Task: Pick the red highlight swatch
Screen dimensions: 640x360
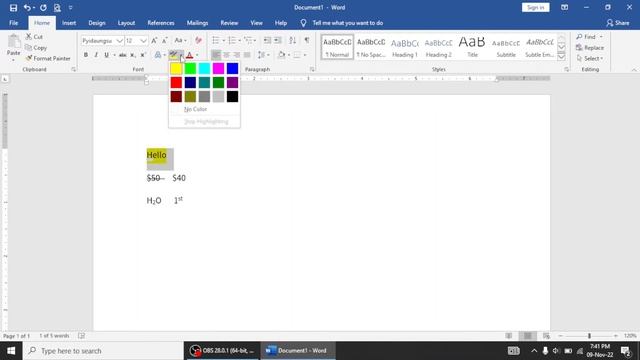Action: click(176, 82)
